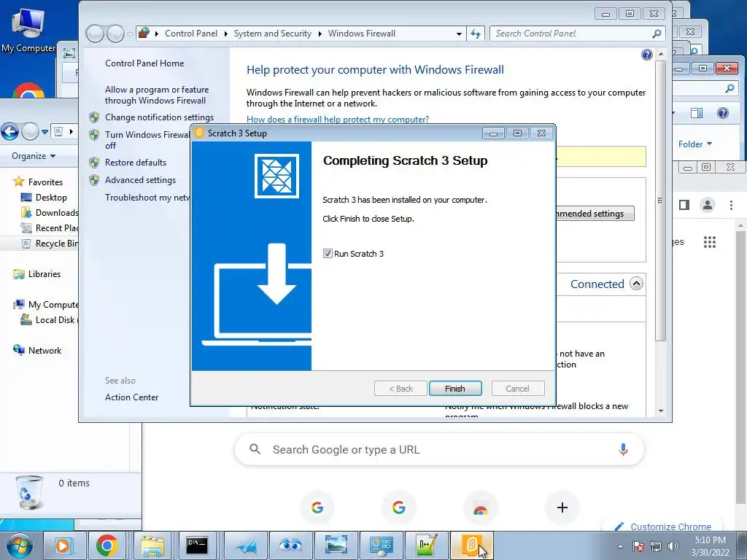Click the network status tray icon

click(x=656, y=546)
